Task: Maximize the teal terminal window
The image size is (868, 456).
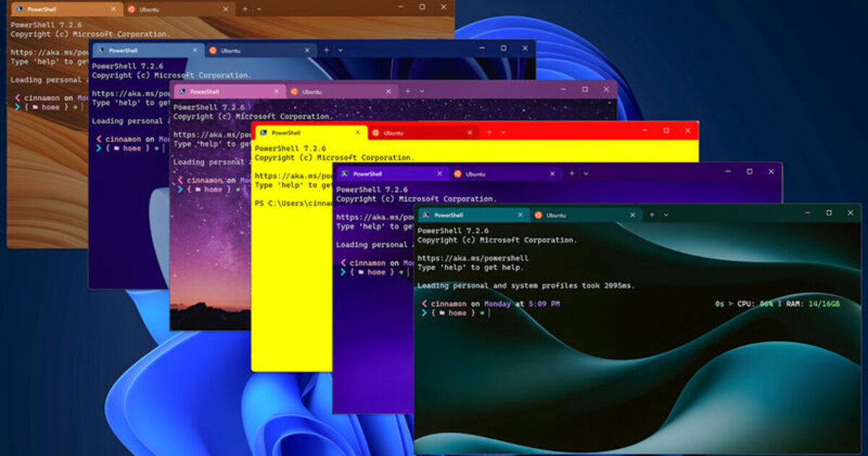Action: click(x=829, y=214)
